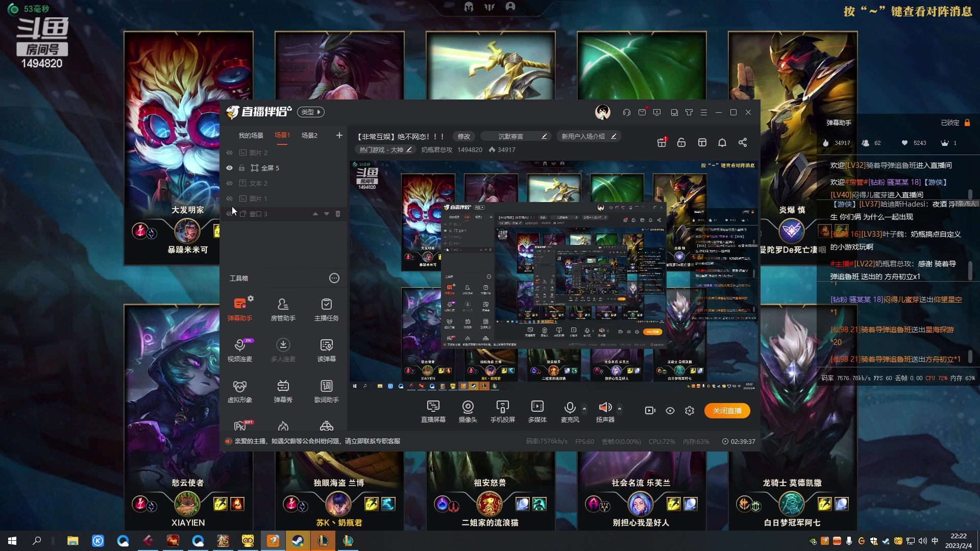Screen dimensions: 980x551
Task: Click the unlock padlock icon above preview
Action: (681, 142)
